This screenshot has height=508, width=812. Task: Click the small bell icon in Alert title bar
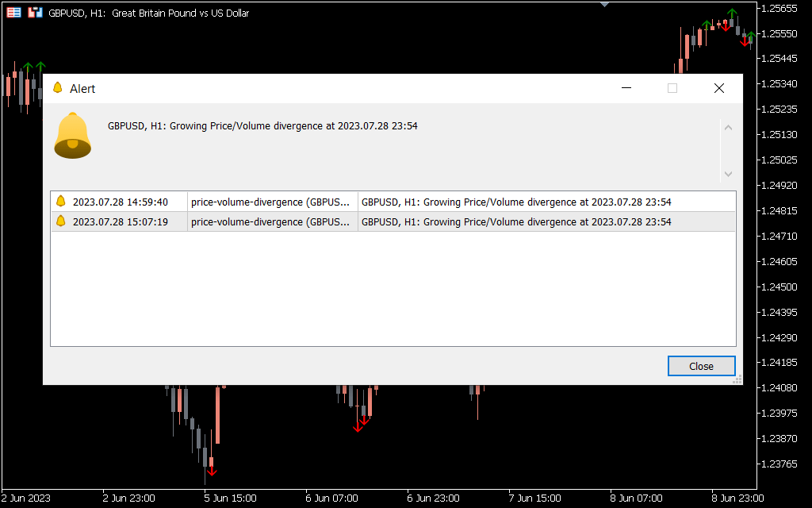pos(57,88)
